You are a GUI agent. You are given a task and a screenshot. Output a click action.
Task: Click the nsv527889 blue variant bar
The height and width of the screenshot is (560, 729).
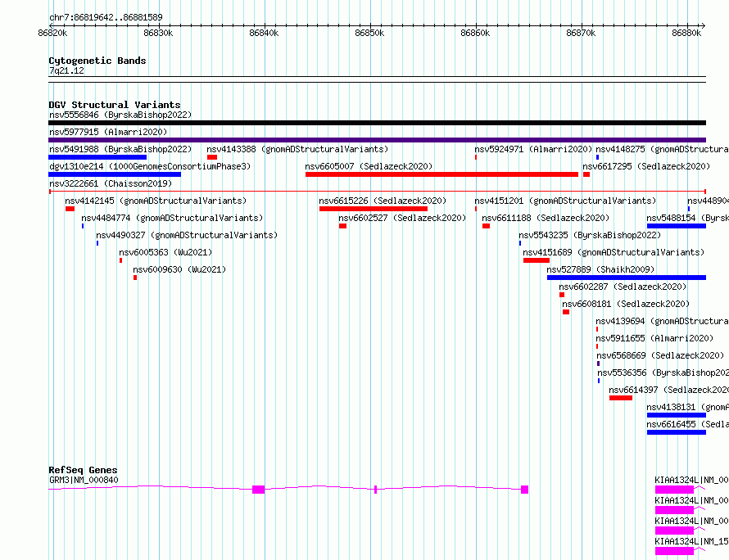point(627,278)
